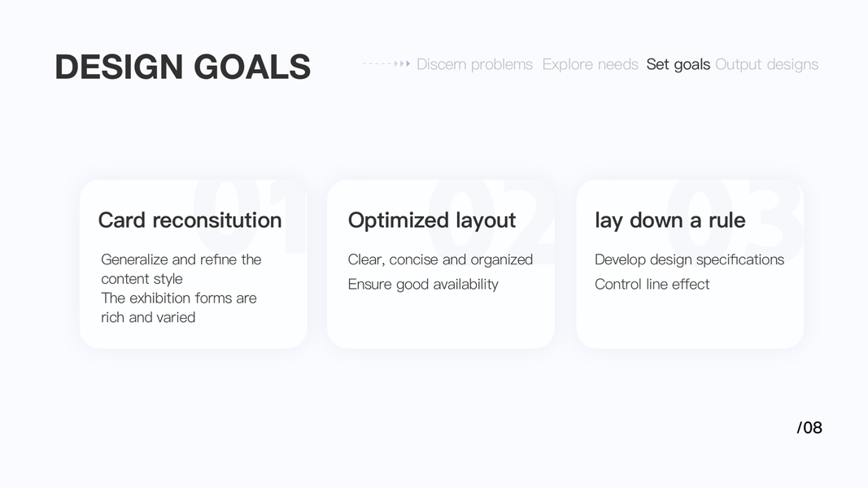868x488 pixels.
Task: Select the active 'Set goals' step
Action: point(678,64)
